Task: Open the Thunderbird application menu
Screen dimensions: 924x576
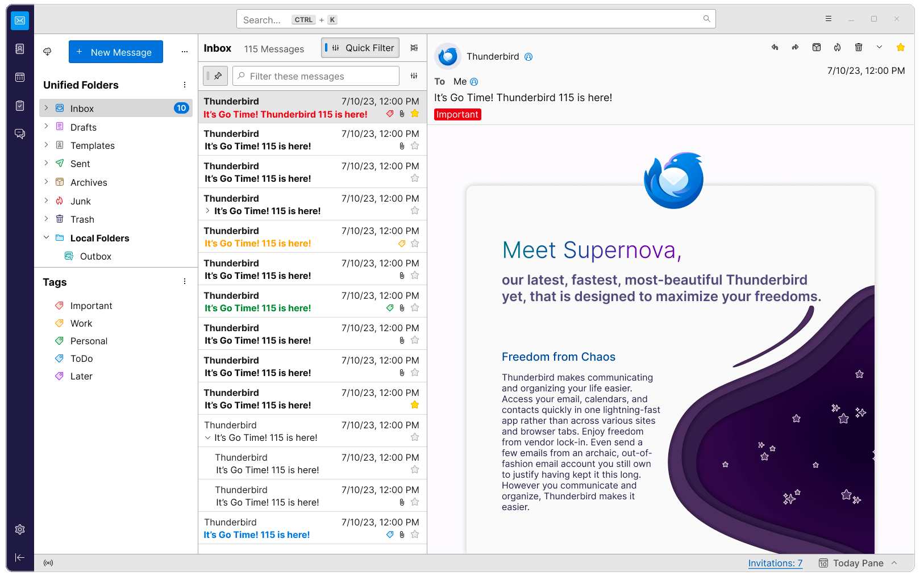Action: click(x=829, y=19)
